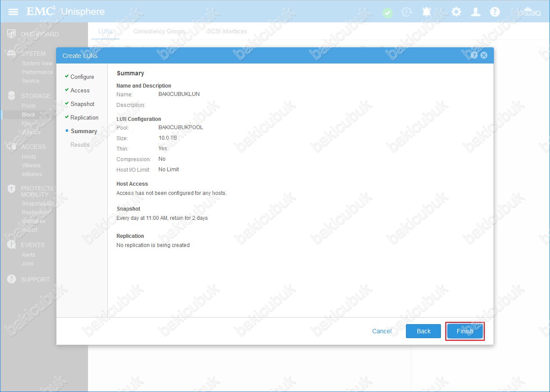
Task: Click the Host Access heading
Action: pos(132,184)
